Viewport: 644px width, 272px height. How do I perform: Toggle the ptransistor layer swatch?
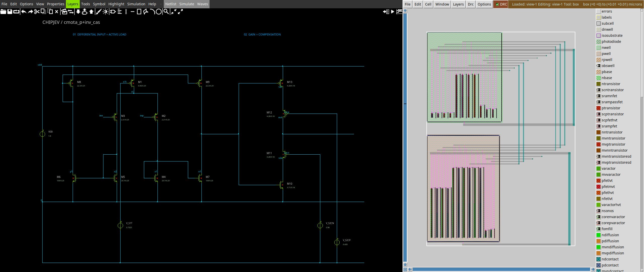598,108
